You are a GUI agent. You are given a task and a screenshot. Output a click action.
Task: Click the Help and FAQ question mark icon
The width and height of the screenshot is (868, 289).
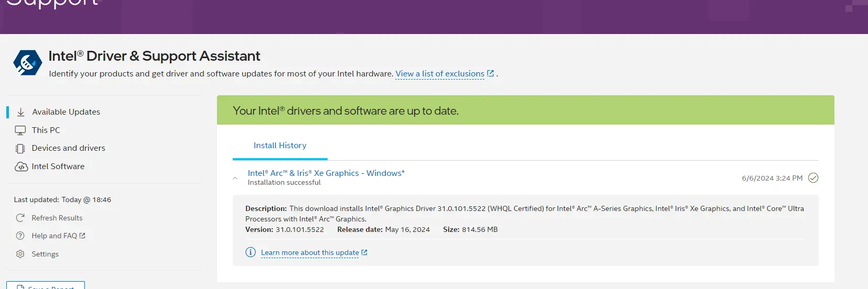pyautogui.click(x=20, y=236)
